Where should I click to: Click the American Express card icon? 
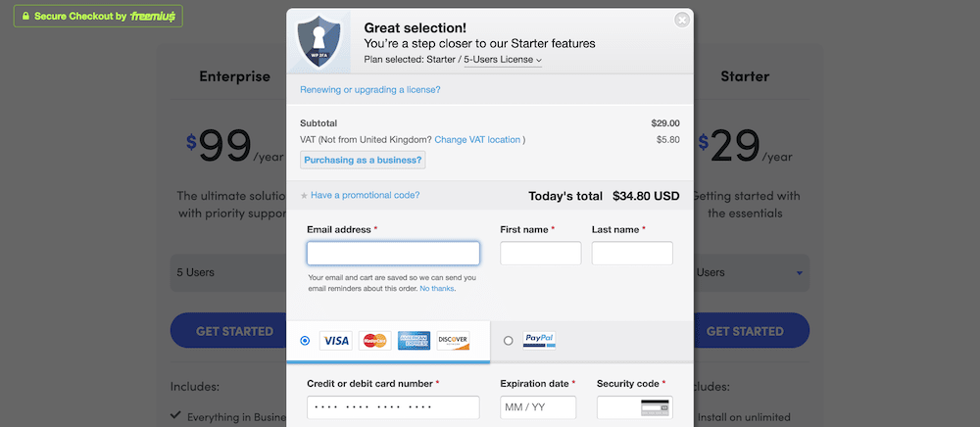pos(414,340)
